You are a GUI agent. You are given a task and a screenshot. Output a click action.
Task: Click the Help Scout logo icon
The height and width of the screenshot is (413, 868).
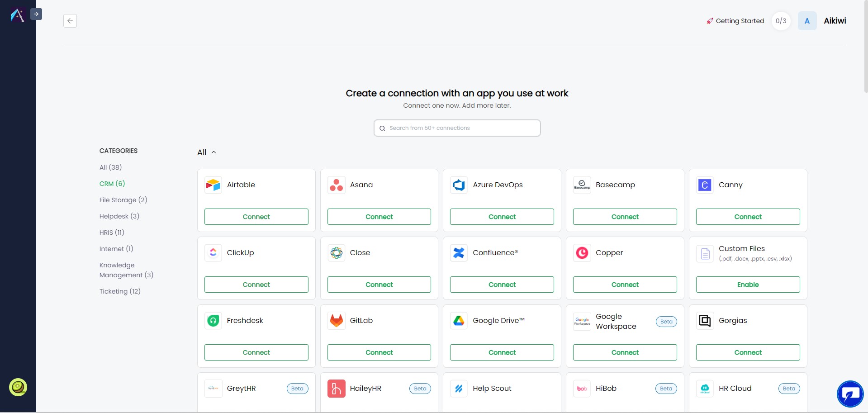(459, 389)
